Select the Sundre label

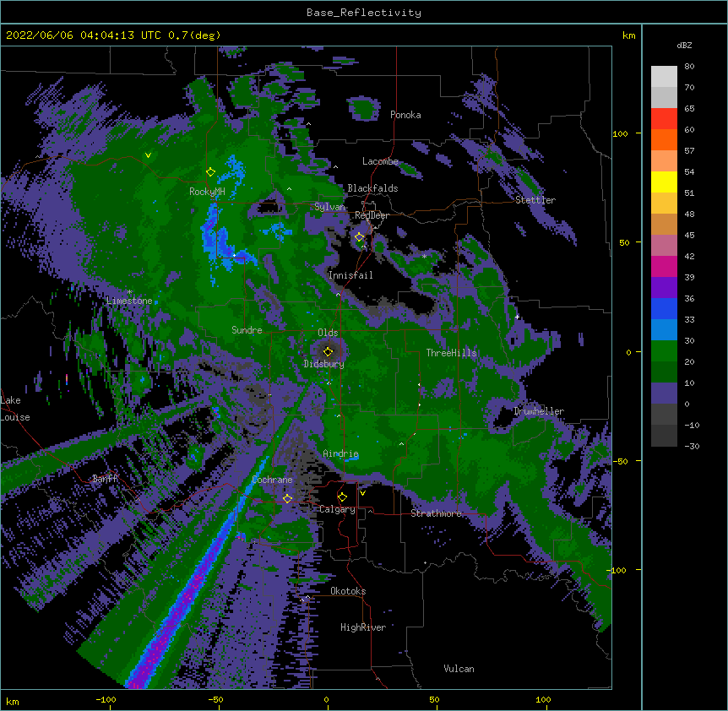(247, 330)
